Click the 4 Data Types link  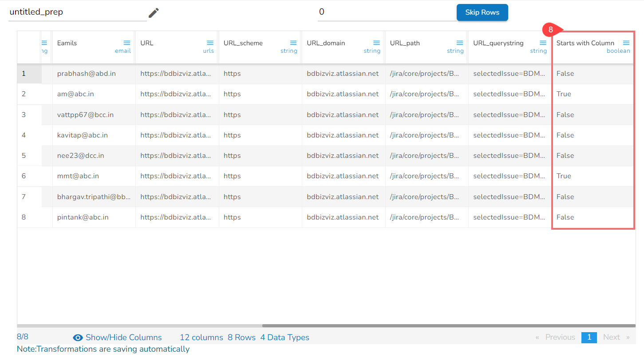pyautogui.click(x=284, y=337)
